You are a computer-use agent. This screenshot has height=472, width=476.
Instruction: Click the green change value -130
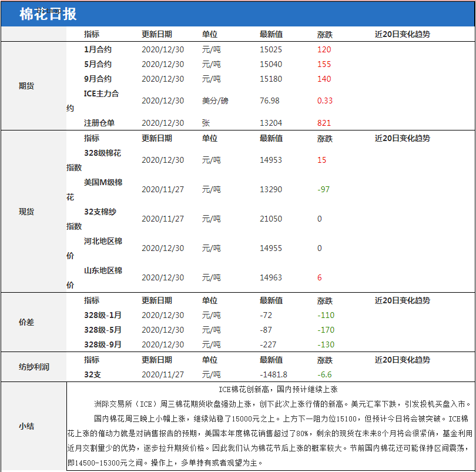[x=326, y=344]
